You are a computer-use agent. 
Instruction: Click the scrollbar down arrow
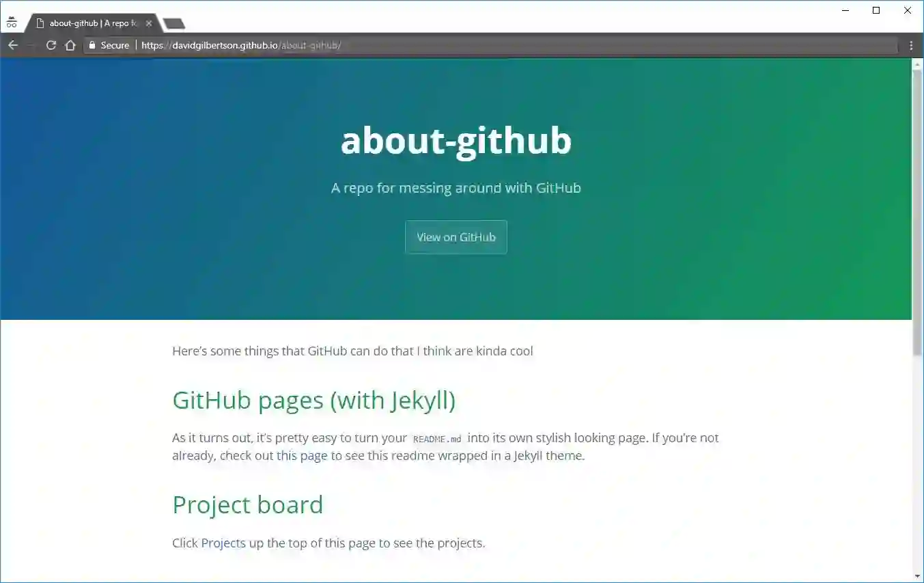[x=917, y=576]
